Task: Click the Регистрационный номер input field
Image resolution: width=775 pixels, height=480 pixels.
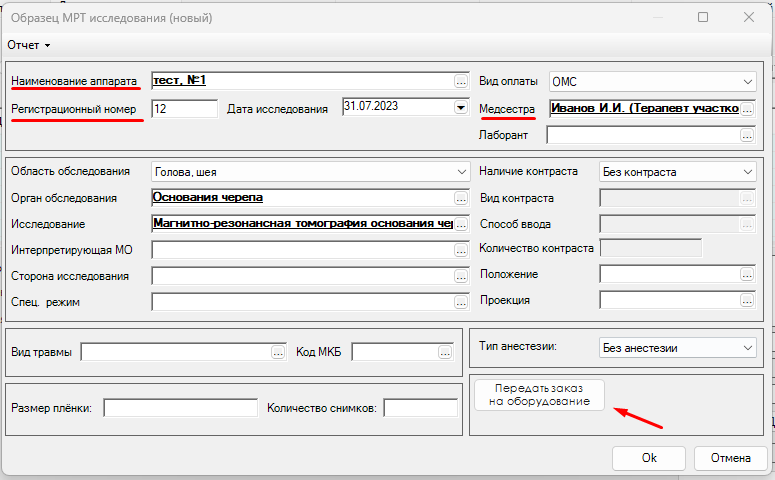Action: [x=184, y=109]
